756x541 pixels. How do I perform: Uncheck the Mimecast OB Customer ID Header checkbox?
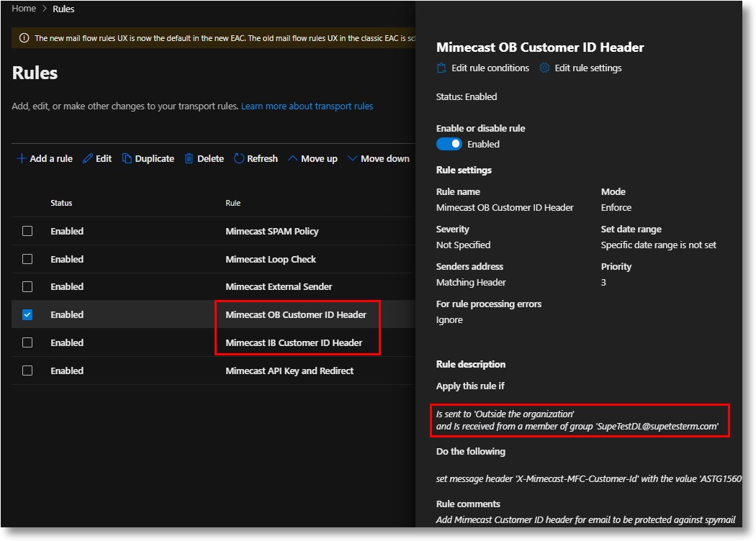point(27,315)
